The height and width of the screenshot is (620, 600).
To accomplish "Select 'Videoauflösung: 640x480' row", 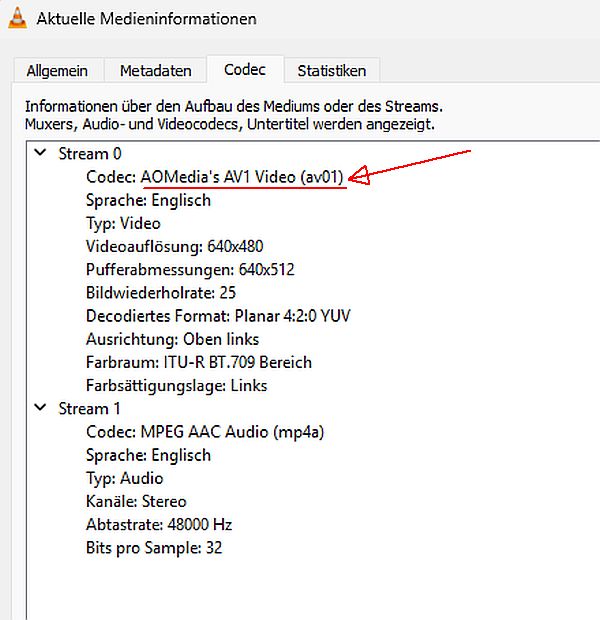I will click(x=174, y=246).
